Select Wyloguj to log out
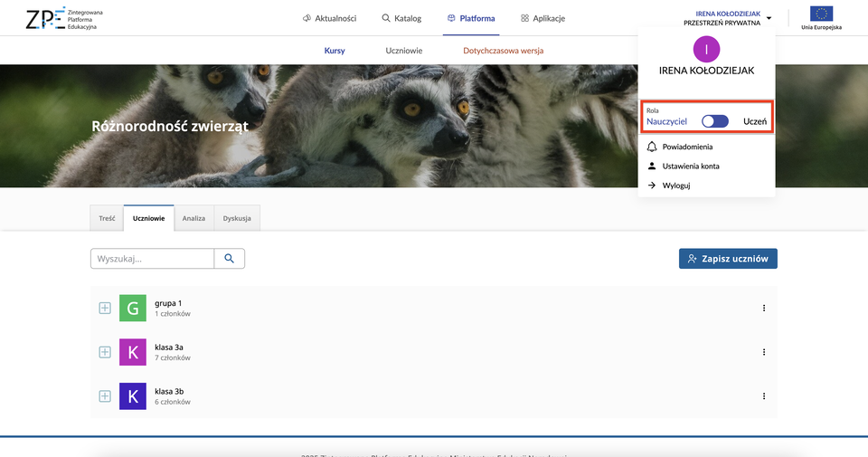The image size is (868, 457). 676,186
